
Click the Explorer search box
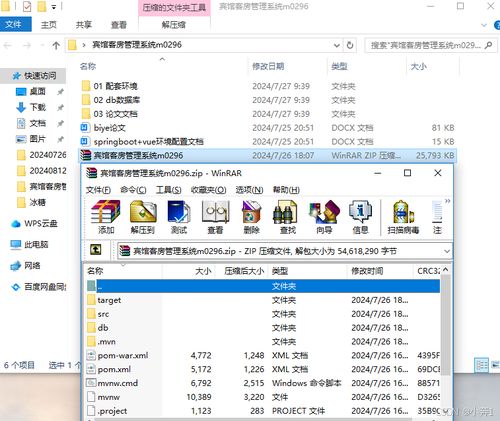[x=430, y=45]
